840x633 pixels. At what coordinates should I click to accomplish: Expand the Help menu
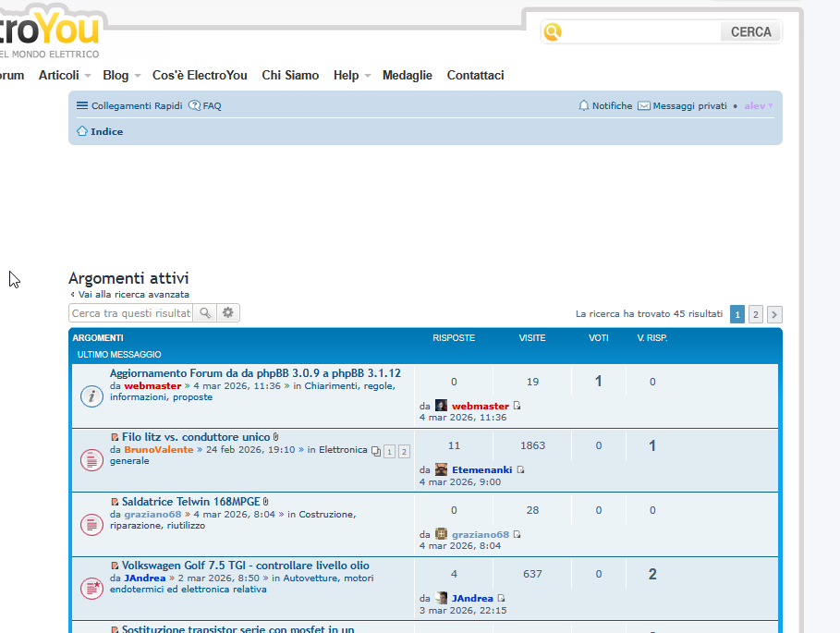351,76
